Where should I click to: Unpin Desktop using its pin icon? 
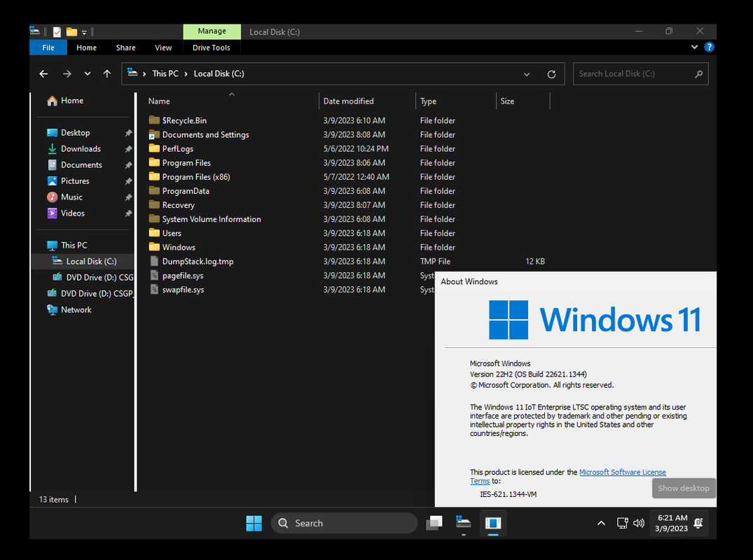[128, 133]
